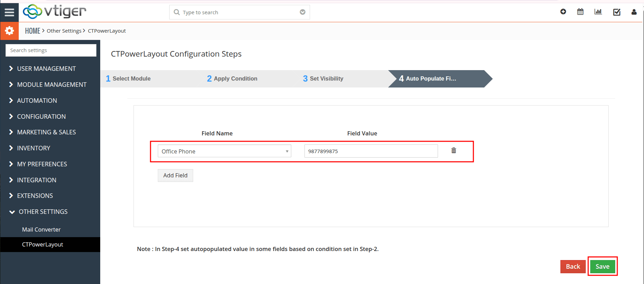Open Mail Converter in sidebar
This screenshot has height=284, width=644.
(41, 229)
